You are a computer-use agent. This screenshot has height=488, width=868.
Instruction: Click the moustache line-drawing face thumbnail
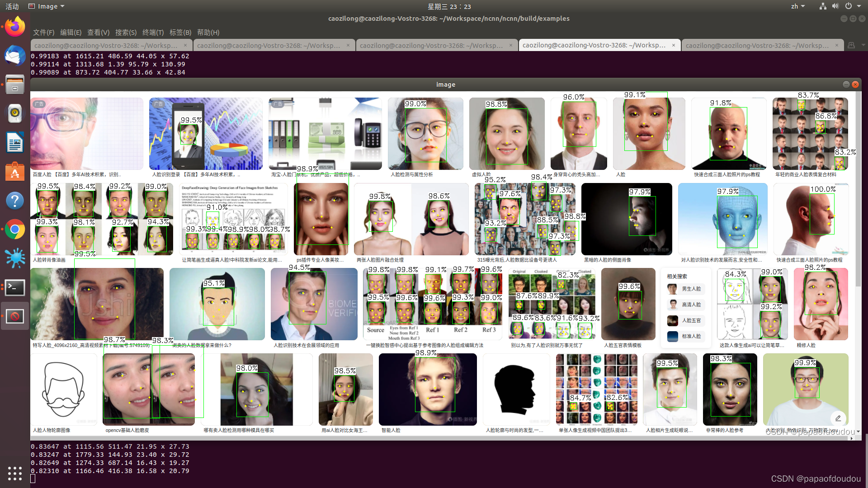[x=64, y=389]
